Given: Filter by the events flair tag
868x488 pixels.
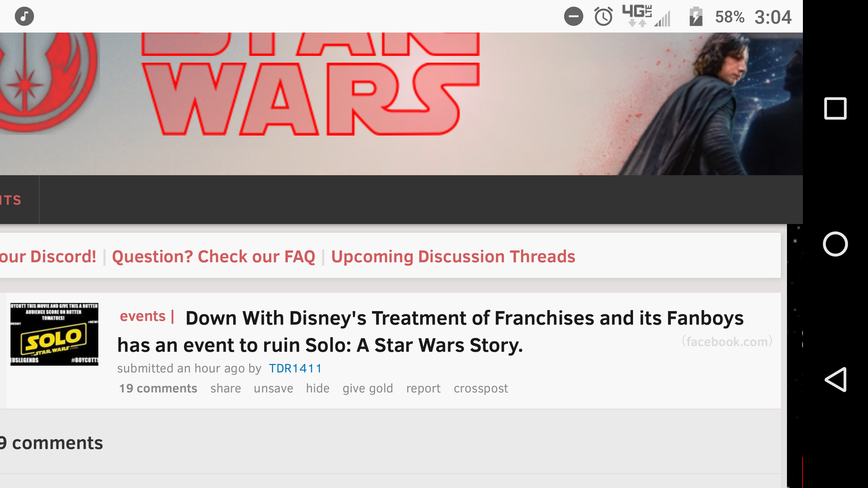Looking at the screenshot, I should [x=143, y=316].
